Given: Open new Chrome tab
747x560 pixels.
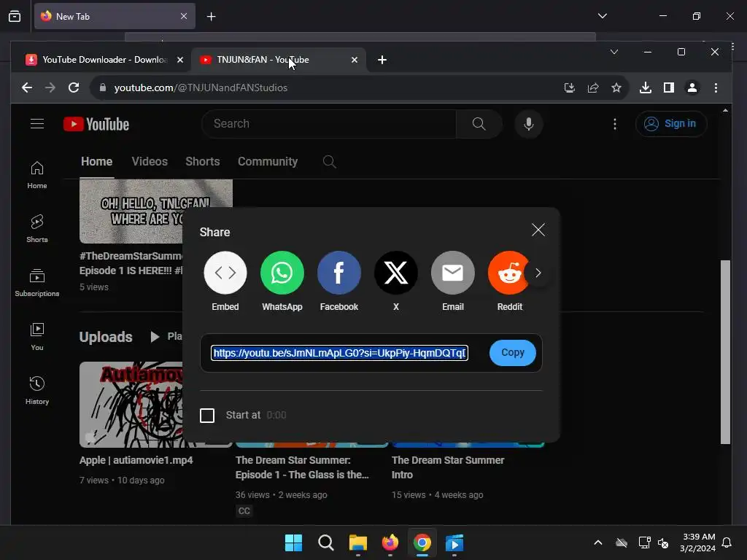Looking at the screenshot, I should coord(382,60).
